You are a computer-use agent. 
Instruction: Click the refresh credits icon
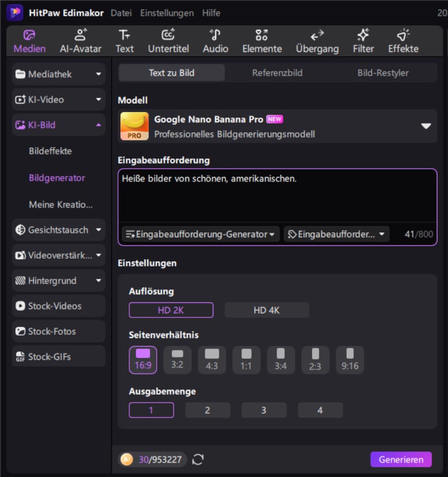tap(198, 460)
